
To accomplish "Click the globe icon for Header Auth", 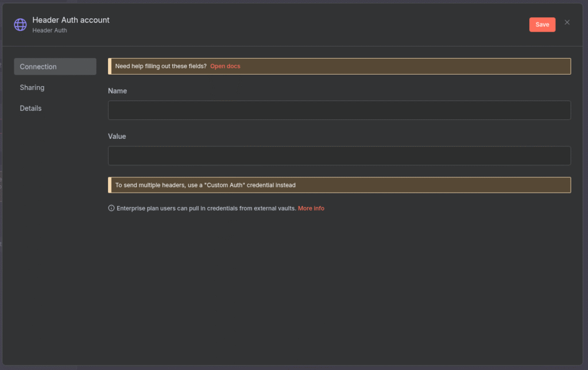I will point(20,25).
